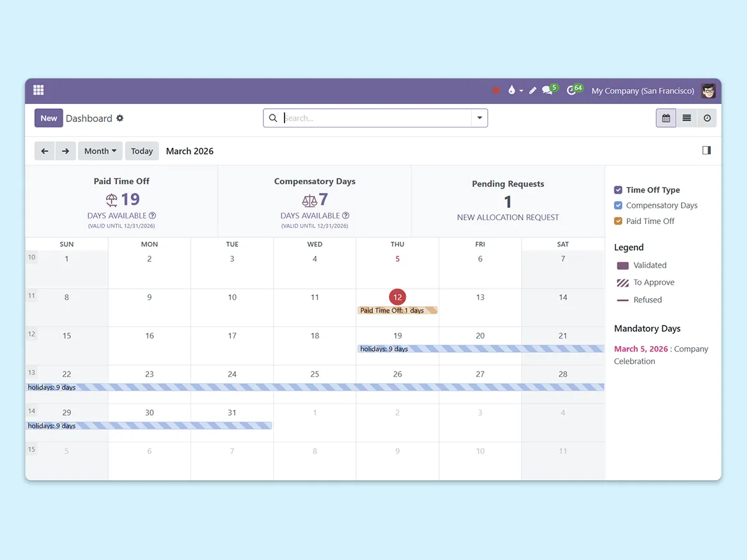Screen dimensions: 747x560
Task: Toggle the side panel icon
Action: pyautogui.click(x=707, y=151)
